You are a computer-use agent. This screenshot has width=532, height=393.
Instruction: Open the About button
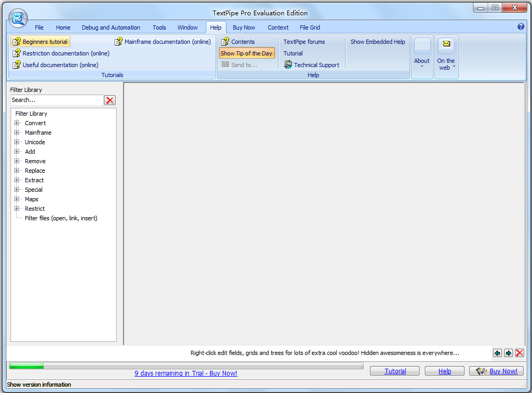coord(422,57)
